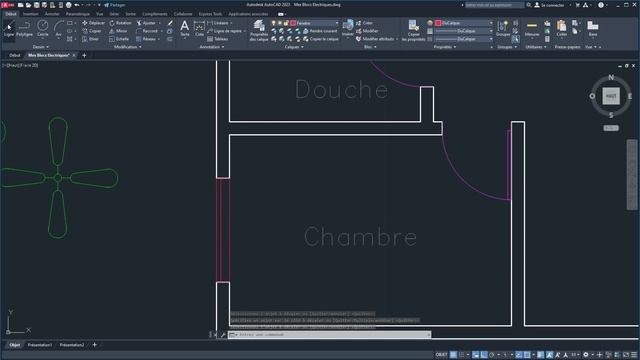Switch to the Présentation2 layout tab
This screenshot has height=360, width=640.
tap(72, 345)
